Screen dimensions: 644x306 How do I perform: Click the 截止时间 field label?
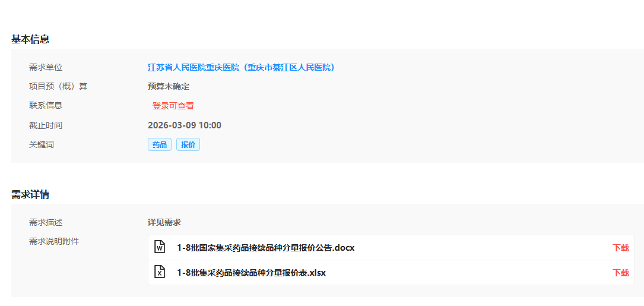46,125
